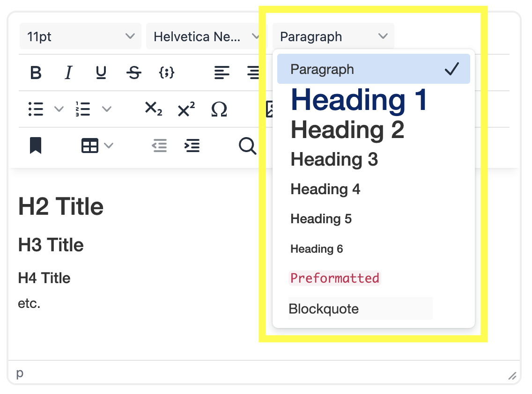Expand the bullet list style chevron
The width and height of the screenshot is (532, 394).
[59, 109]
